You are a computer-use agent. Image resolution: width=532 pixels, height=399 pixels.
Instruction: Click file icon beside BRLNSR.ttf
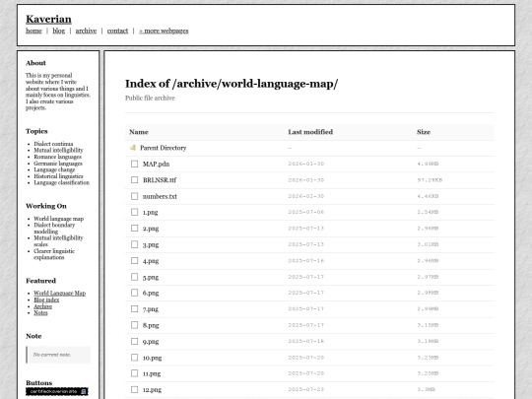(x=134, y=180)
